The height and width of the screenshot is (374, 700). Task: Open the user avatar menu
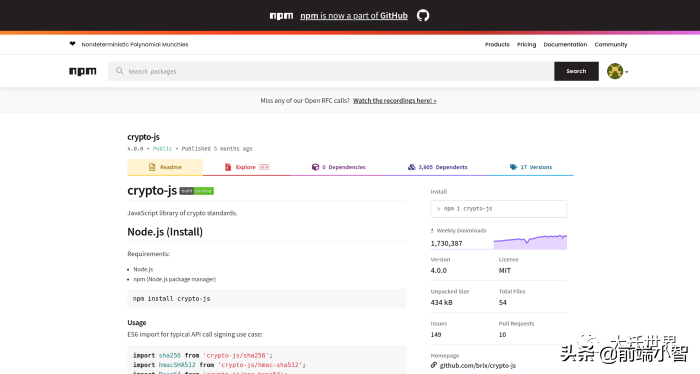click(x=617, y=71)
